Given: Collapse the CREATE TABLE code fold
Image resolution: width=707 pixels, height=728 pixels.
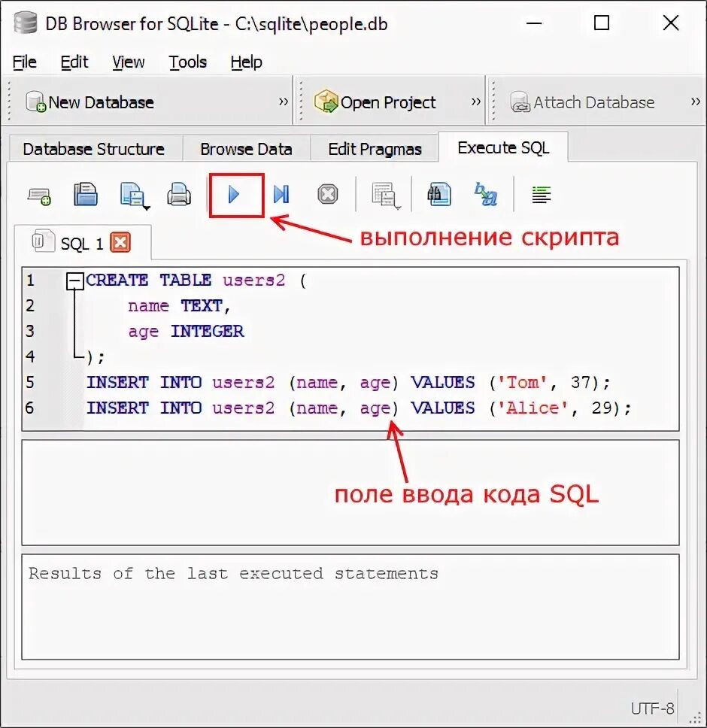Looking at the screenshot, I should [x=74, y=281].
